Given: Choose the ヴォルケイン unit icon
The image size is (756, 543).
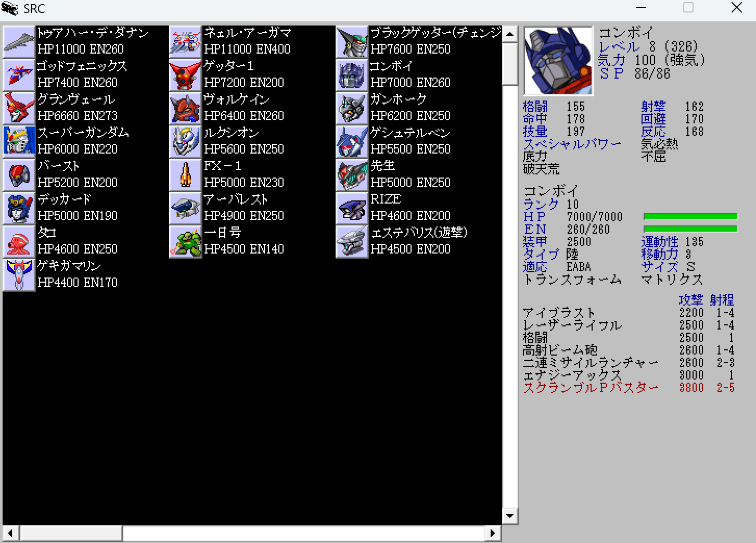Looking at the screenshot, I should tap(186, 108).
